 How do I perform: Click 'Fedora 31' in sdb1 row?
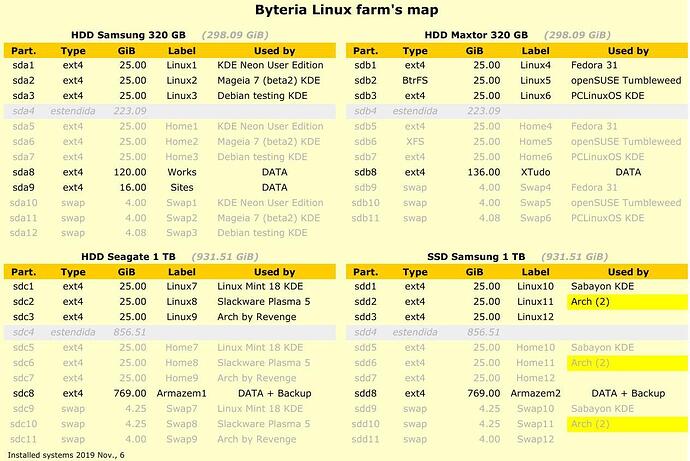click(594, 65)
